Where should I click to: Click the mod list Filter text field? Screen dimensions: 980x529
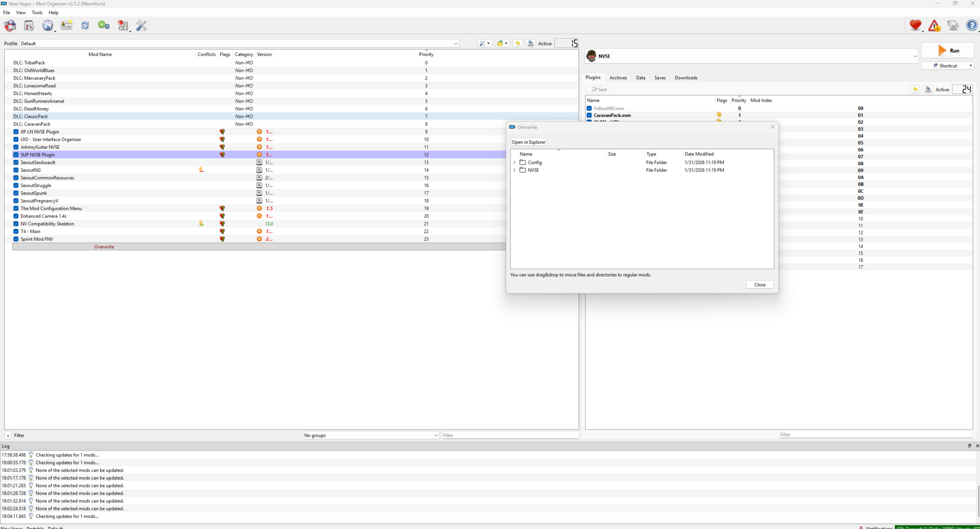tap(510, 435)
